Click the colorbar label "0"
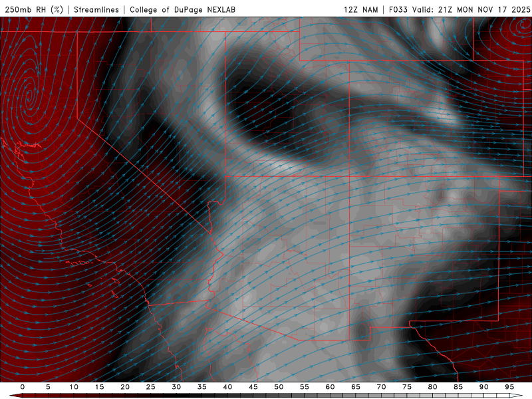532x399 pixels. pyautogui.click(x=23, y=387)
